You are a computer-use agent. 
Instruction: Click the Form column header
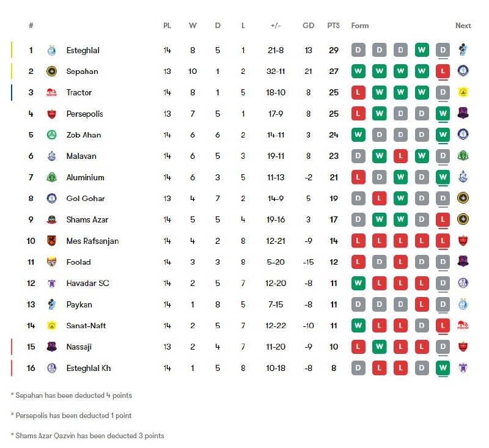coord(360,26)
